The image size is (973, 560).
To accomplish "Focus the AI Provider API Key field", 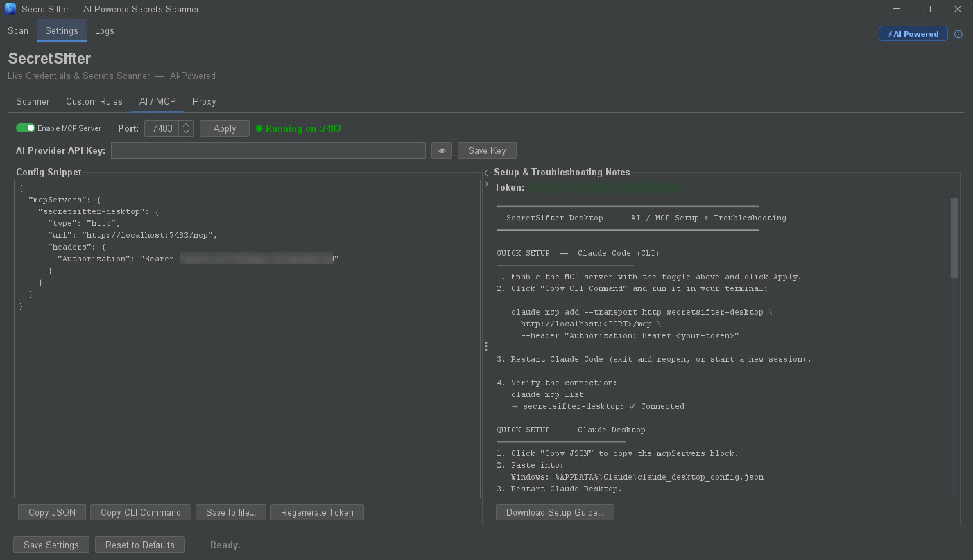I will [x=268, y=150].
